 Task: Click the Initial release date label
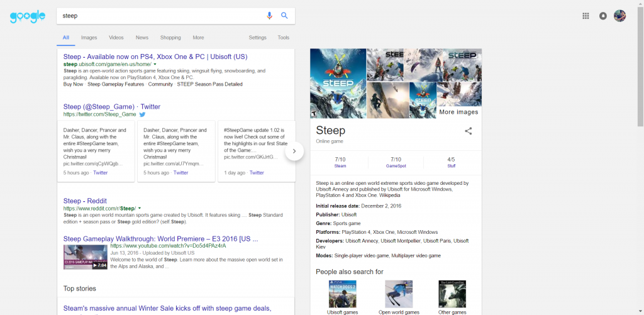(x=338, y=206)
